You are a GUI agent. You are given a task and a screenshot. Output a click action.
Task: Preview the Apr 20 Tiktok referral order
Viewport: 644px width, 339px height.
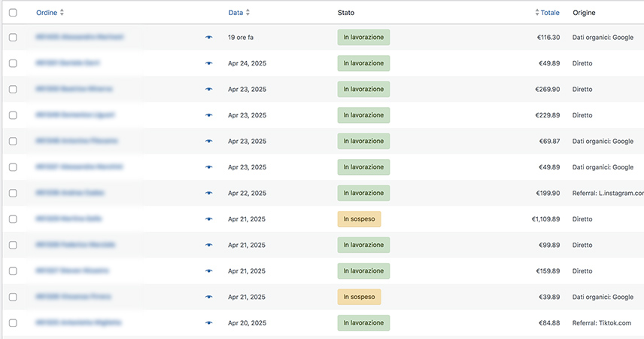point(209,323)
